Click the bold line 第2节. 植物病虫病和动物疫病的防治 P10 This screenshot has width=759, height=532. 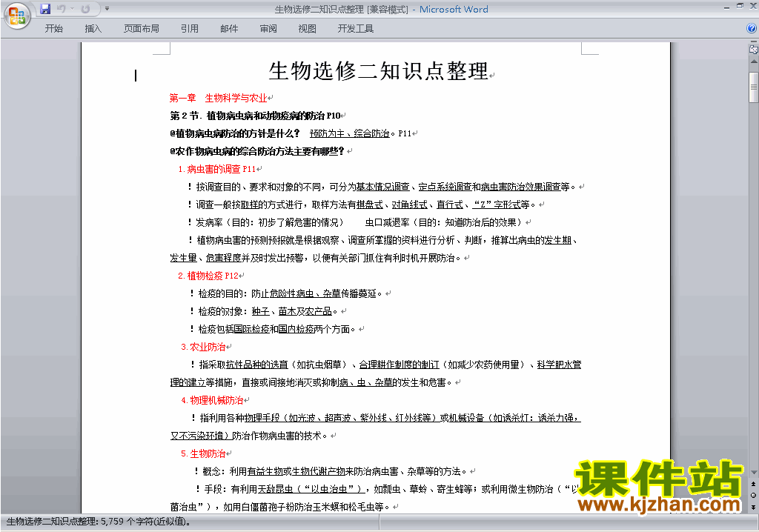click(255, 116)
